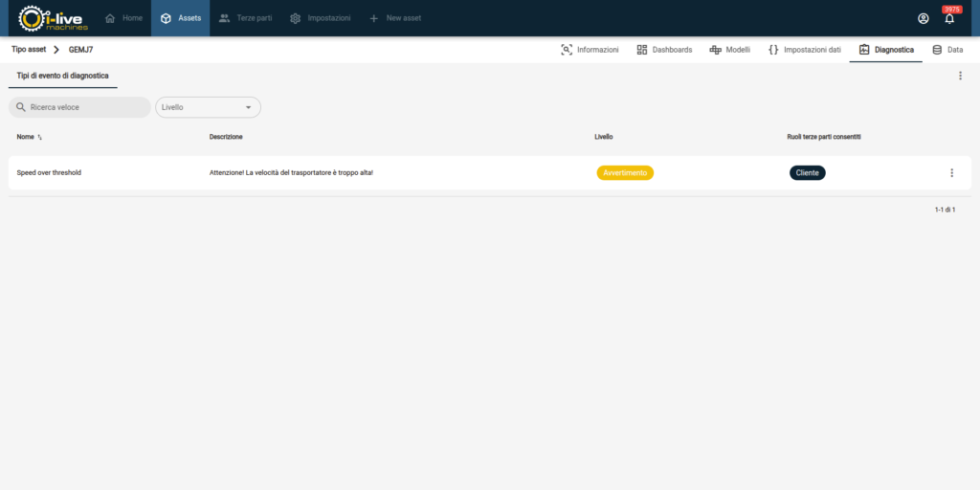Expand the Livello filter dropdown
980x490 pixels.
click(248, 107)
